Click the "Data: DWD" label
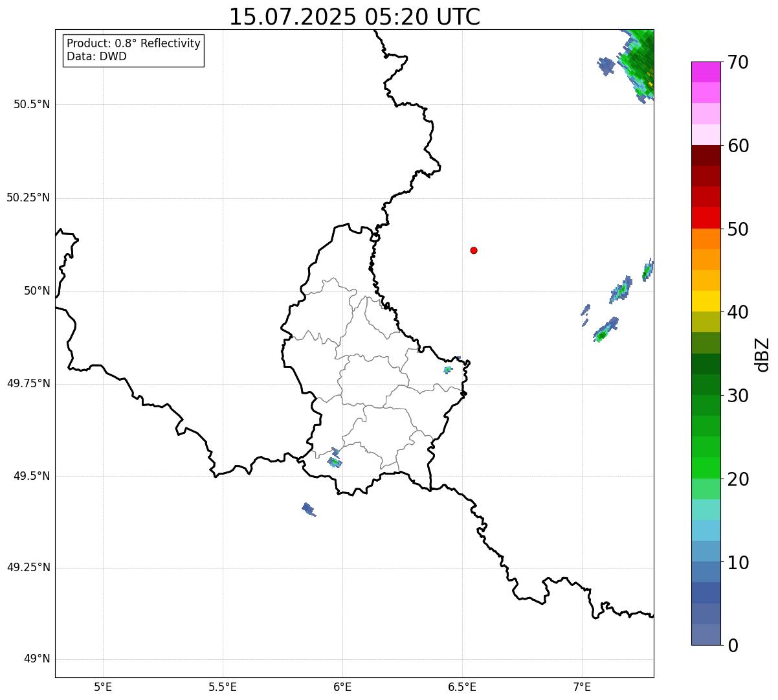Viewport: 778px width, 700px height. point(96,56)
